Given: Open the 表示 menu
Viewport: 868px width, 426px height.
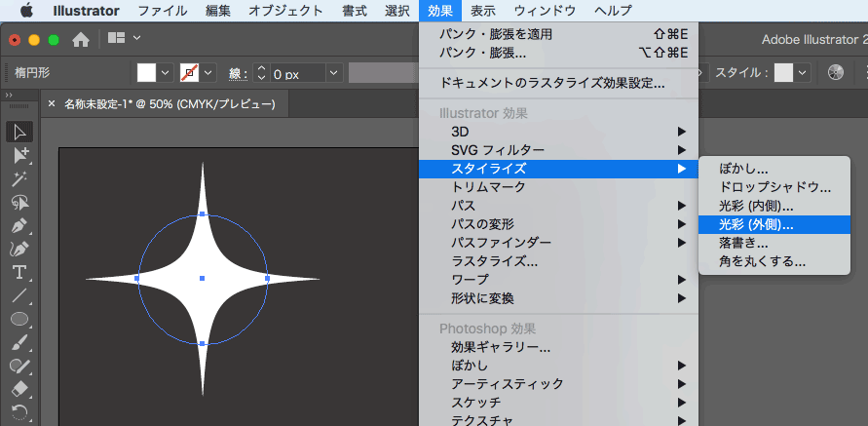Looking at the screenshot, I should click(x=483, y=10).
